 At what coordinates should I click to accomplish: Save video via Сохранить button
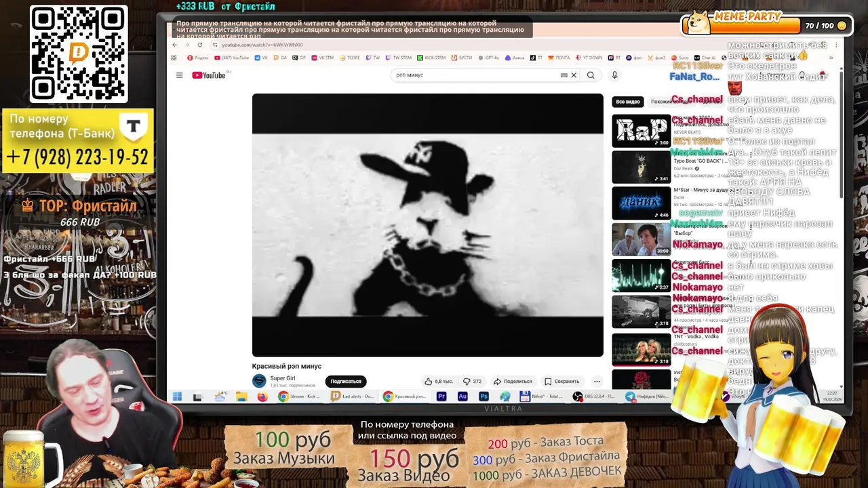[562, 381]
